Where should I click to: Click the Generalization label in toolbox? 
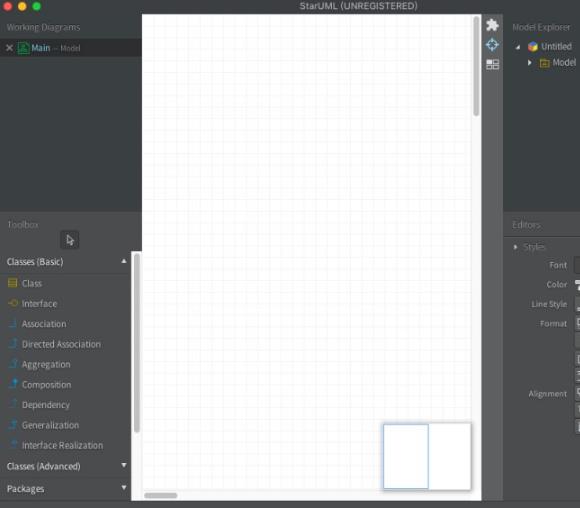(50, 425)
